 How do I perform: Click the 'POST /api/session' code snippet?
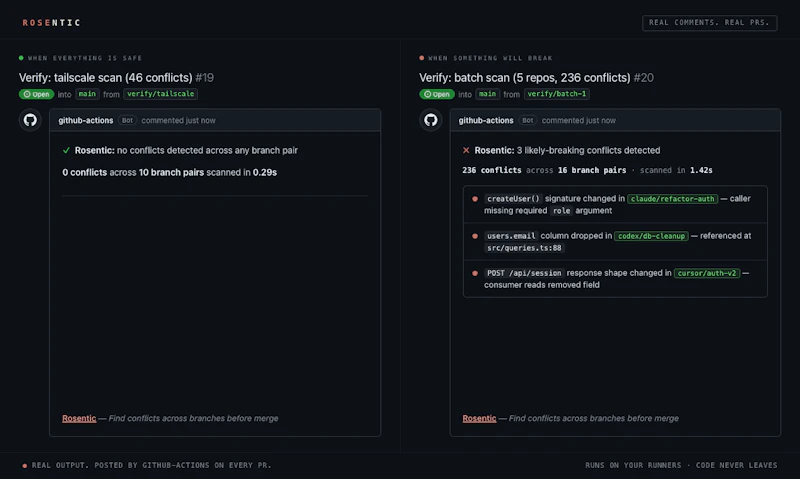(x=524, y=273)
